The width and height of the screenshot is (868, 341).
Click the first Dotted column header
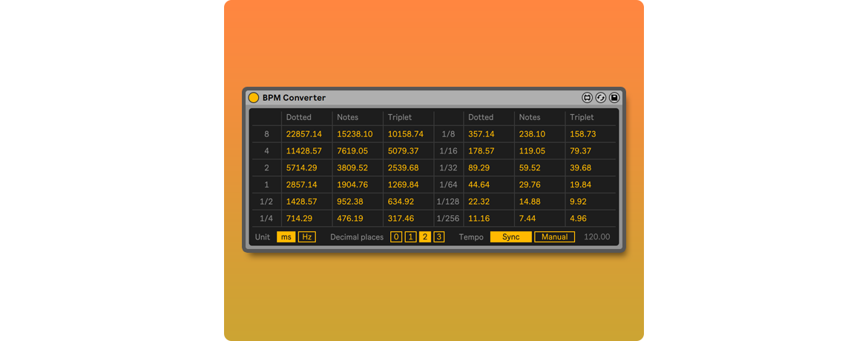pos(299,117)
